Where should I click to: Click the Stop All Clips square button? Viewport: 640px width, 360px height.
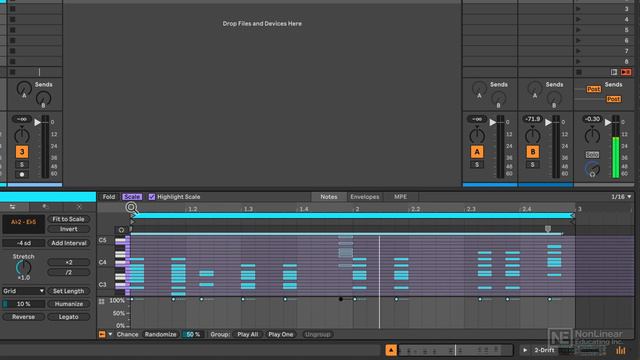[578, 72]
